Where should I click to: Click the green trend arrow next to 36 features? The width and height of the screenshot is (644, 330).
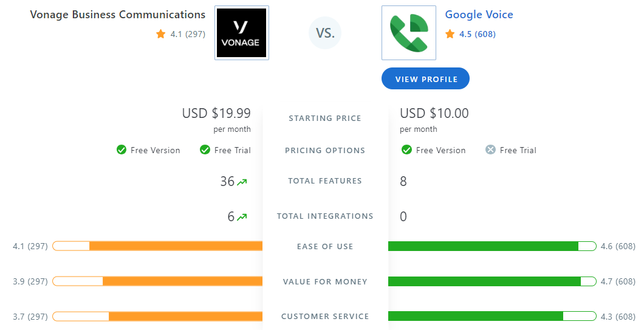coord(242,182)
